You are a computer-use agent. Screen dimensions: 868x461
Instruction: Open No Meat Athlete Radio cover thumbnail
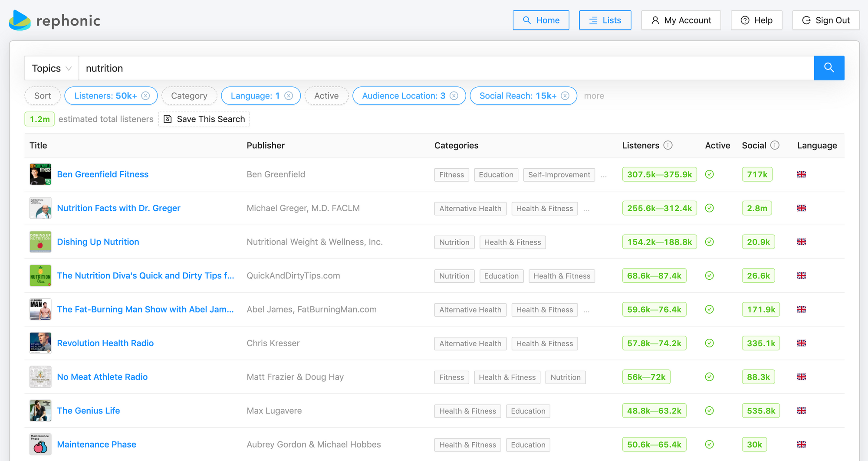(x=40, y=377)
